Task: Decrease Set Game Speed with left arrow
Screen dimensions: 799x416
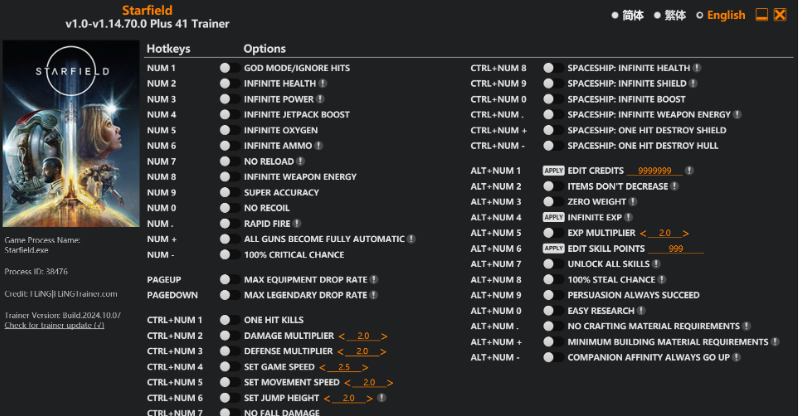Action: point(333,367)
